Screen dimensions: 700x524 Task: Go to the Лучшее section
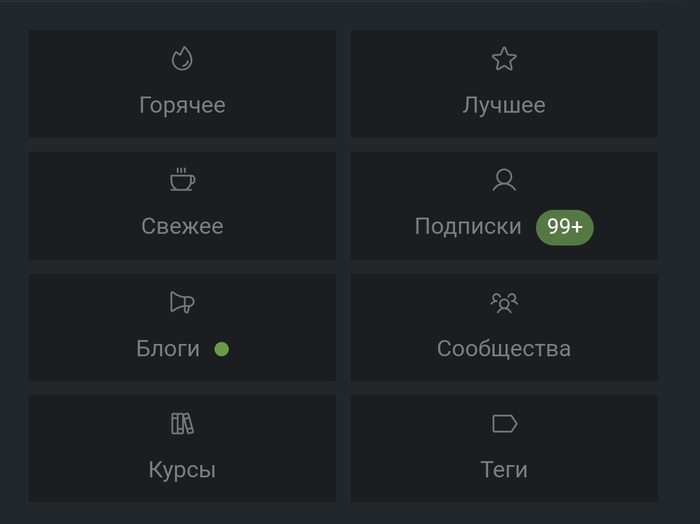[x=504, y=105]
